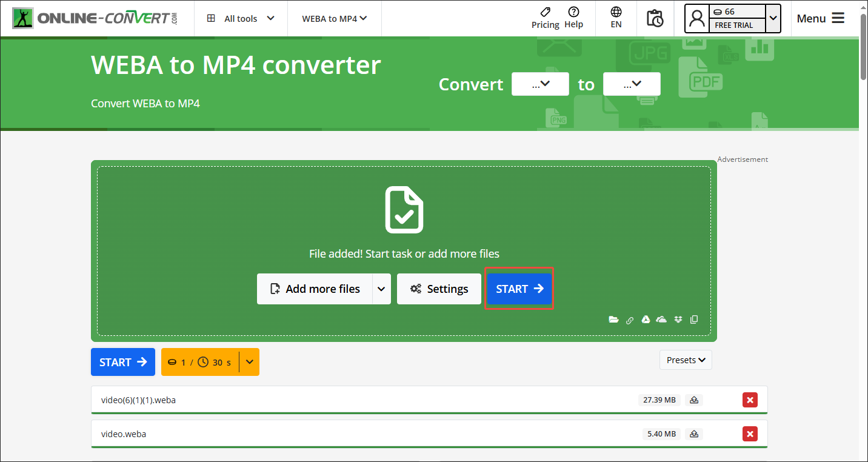Click the clipboard paste icon in drop area

pos(695,320)
